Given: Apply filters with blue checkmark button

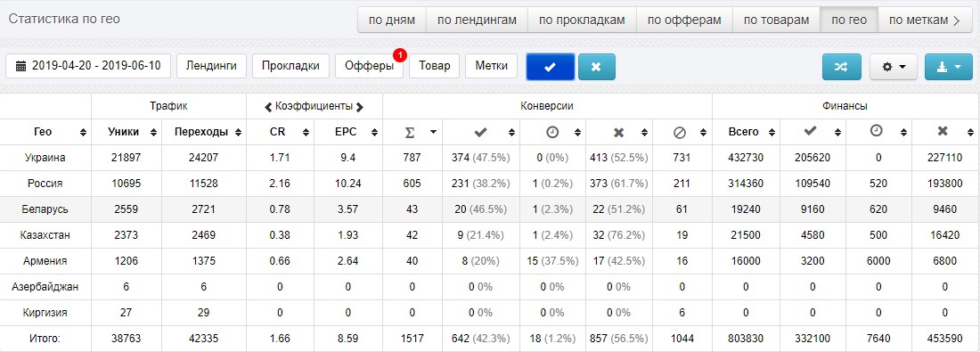Looking at the screenshot, I should 550,66.
